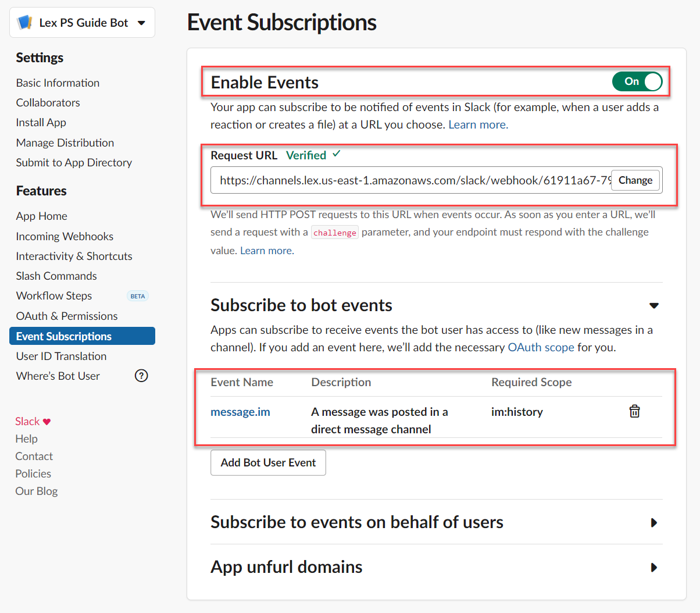The width and height of the screenshot is (700, 613).
Task: Open the Help footer link
Action: pos(26,439)
